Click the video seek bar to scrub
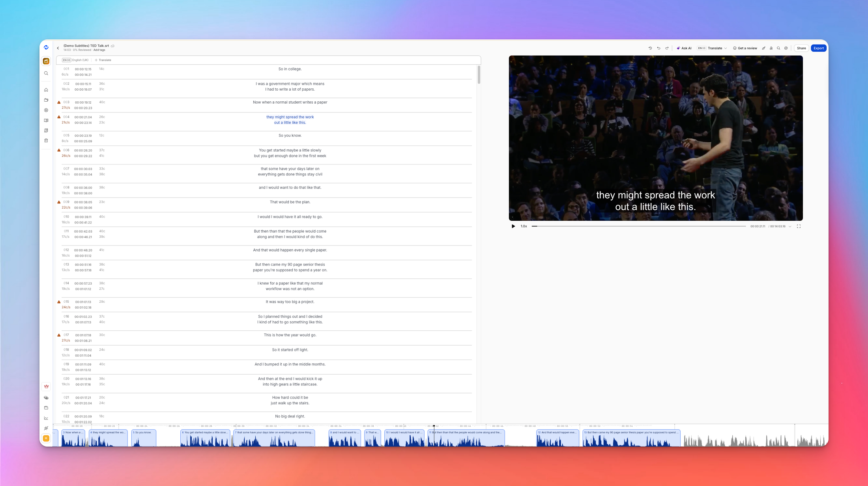 click(639, 226)
